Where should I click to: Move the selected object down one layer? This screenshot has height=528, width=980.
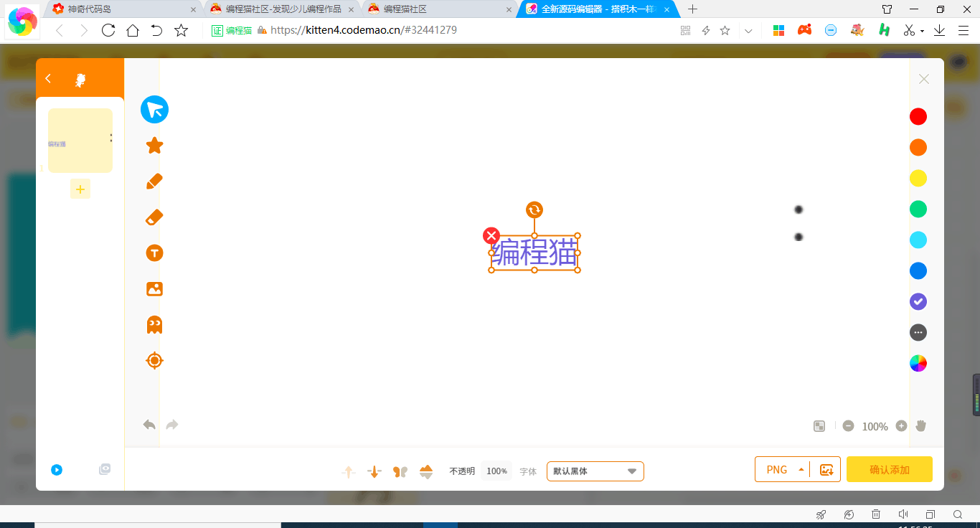click(374, 471)
